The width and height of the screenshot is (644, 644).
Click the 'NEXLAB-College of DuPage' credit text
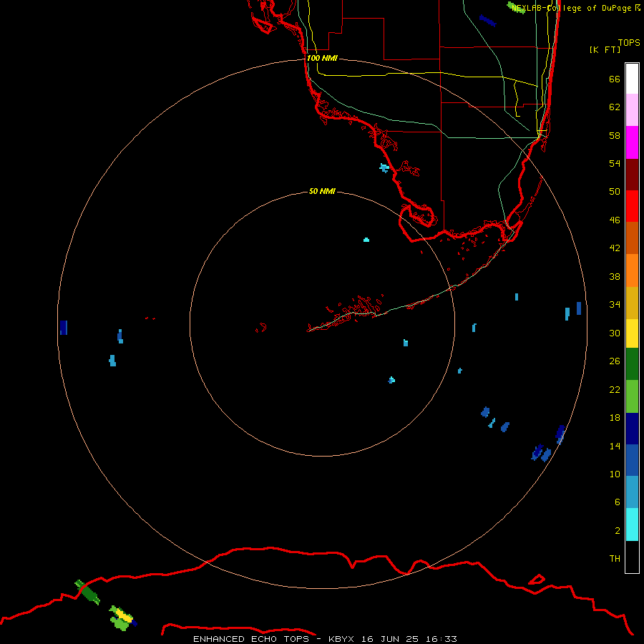pos(571,8)
